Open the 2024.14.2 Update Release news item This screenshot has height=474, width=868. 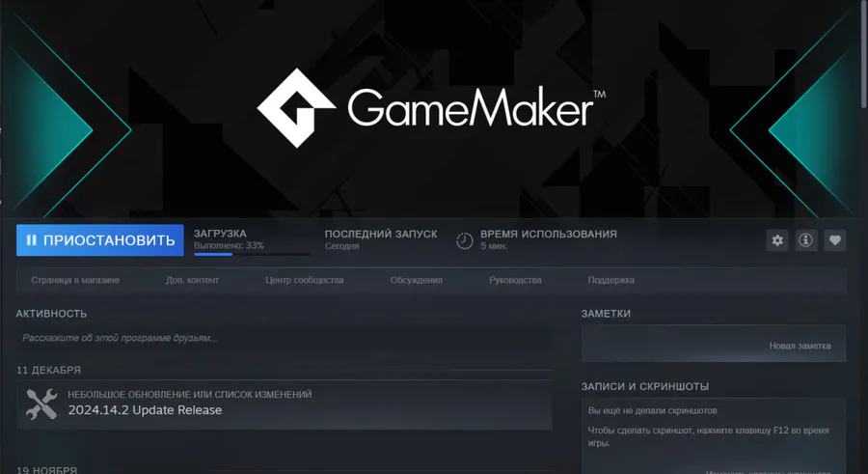pos(284,404)
